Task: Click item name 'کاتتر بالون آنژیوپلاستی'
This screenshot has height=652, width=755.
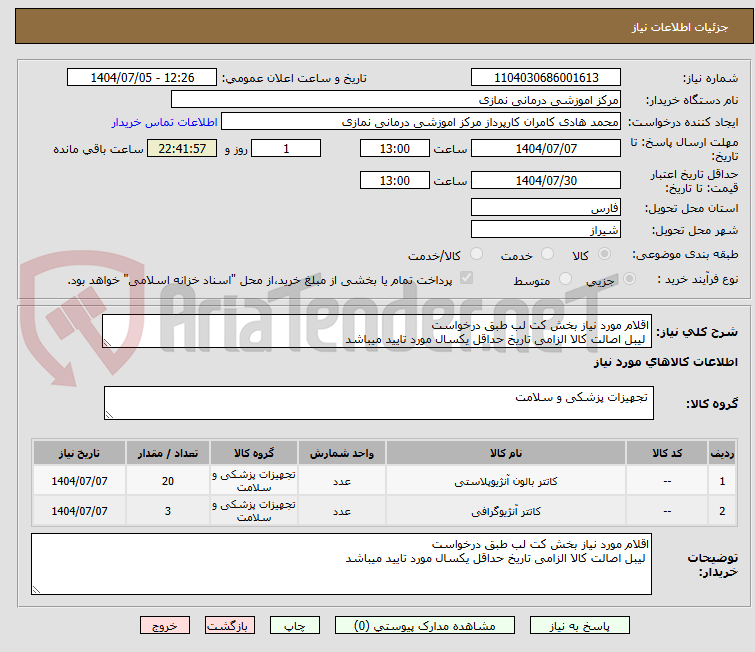Action: [506, 481]
